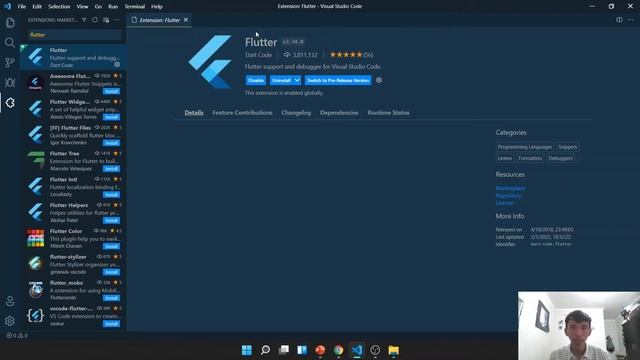Install the flutter-stylizer extension

point(111,272)
